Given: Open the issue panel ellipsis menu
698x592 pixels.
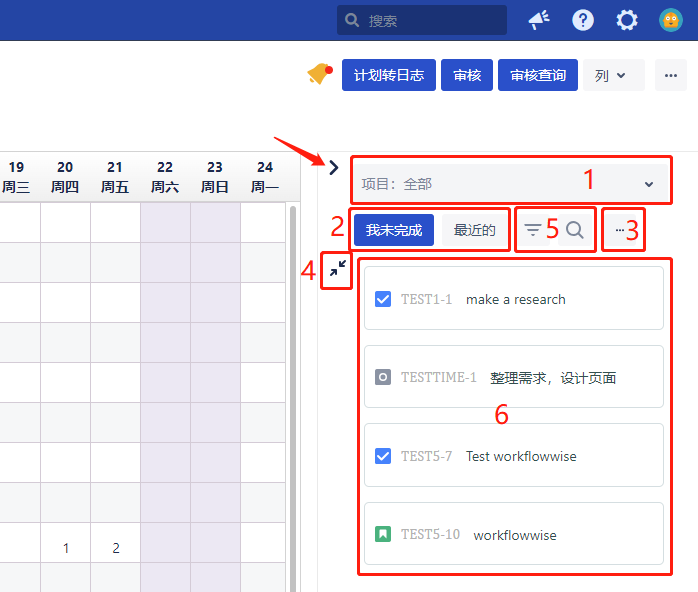Looking at the screenshot, I should (620, 230).
